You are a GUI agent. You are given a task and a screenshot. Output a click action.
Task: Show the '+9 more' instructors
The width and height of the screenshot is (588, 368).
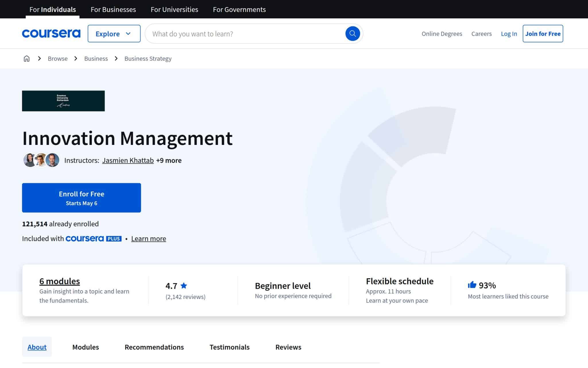click(169, 160)
